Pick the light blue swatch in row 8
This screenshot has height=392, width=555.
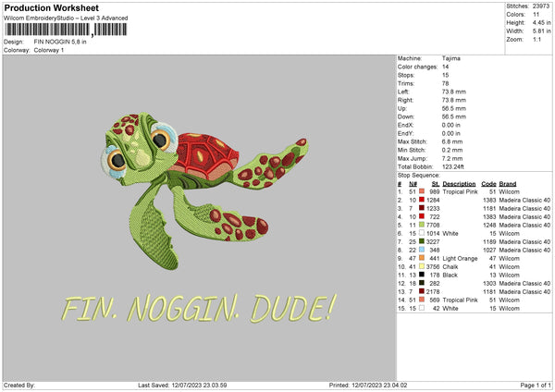tap(422, 250)
